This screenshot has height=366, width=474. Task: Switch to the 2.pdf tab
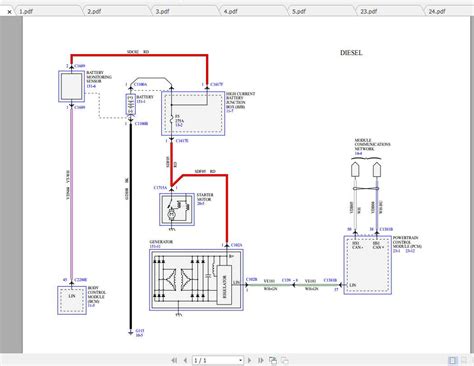click(94, 11)
